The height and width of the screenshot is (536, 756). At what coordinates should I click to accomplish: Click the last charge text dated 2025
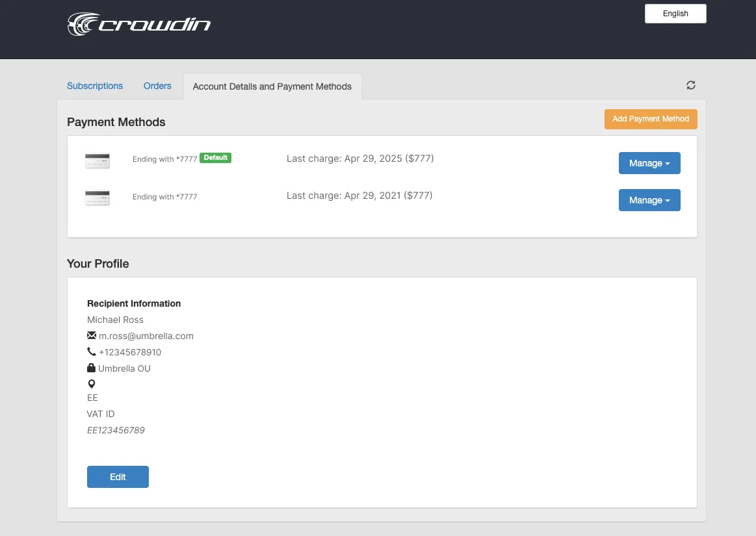pos(360,159)
